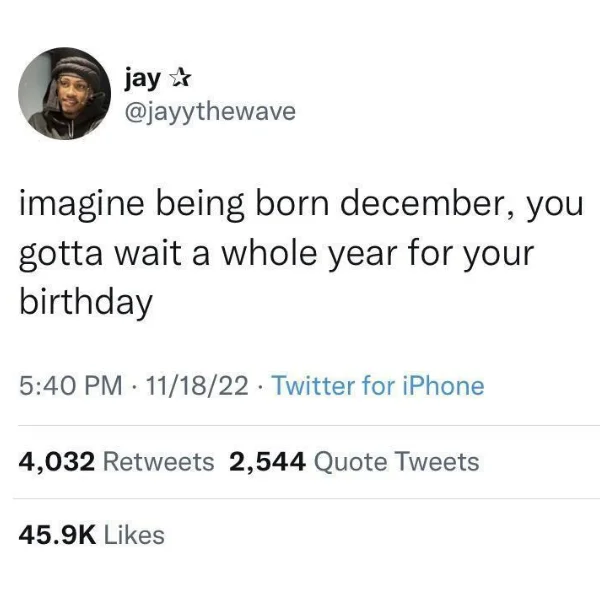The image size is (600, 600).
Task: Click the word "your" before birthday
Action: [499, 255]
